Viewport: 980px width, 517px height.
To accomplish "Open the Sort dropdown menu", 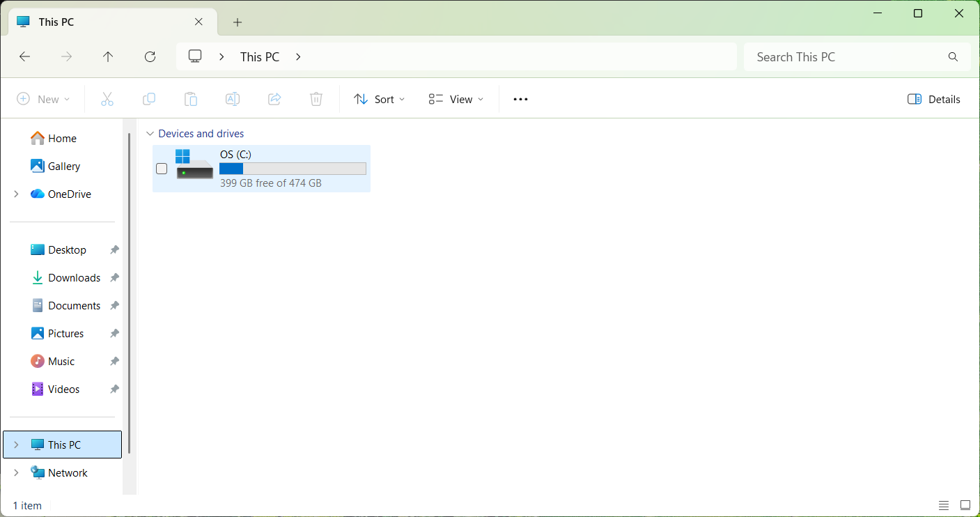I will point(379,99).
